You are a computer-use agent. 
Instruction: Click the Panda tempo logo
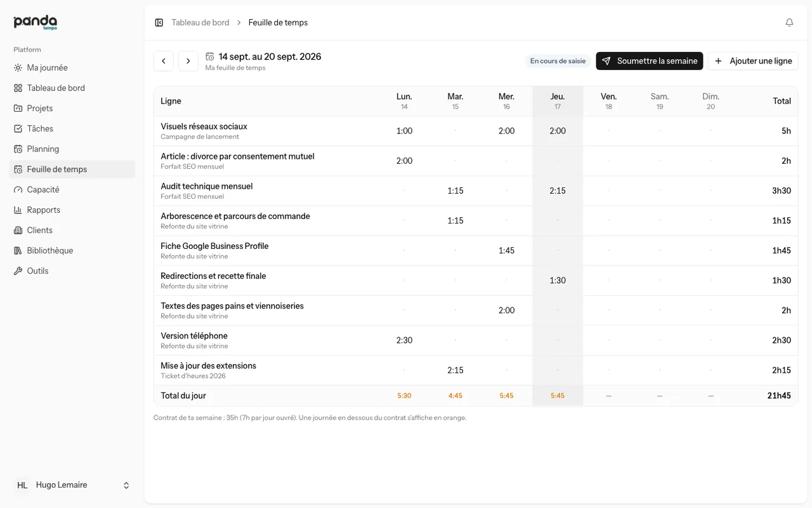[36, 22]
